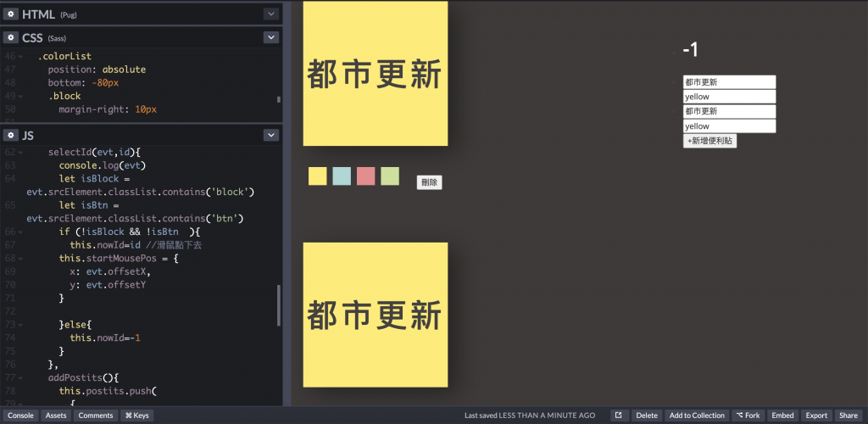This screenshot has height=424, width=868.
Task: Click the addPostits(){ code line
Action: (84, 378)
